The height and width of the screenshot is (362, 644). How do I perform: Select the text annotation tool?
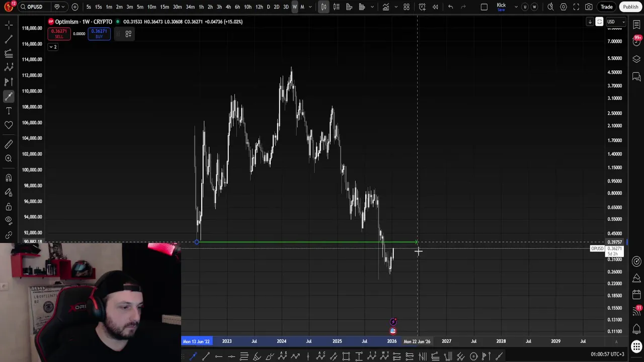point(9,111)
